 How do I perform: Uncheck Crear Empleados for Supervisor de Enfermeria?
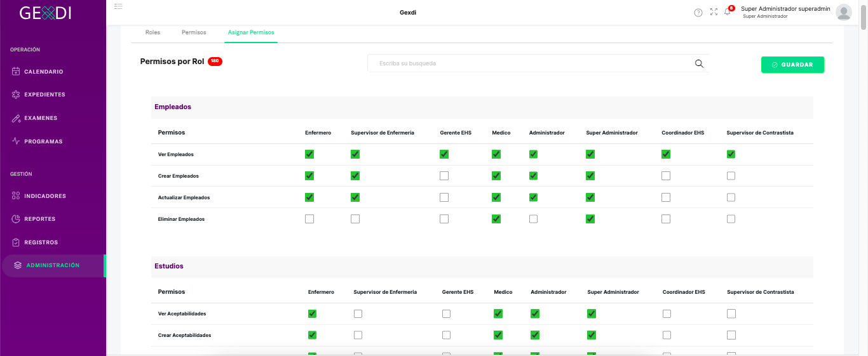click(x=355, y=176)
